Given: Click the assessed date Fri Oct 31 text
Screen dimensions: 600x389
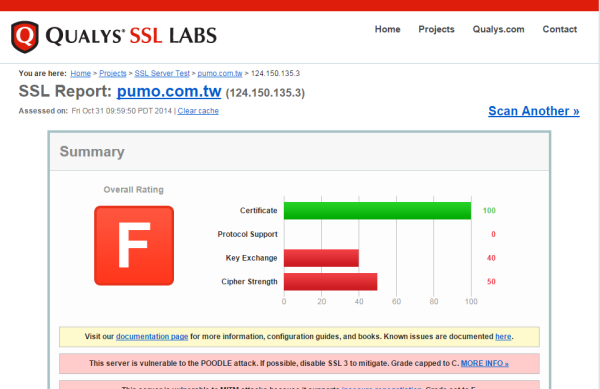Looking at the screenshot, I should coord(122,111).
